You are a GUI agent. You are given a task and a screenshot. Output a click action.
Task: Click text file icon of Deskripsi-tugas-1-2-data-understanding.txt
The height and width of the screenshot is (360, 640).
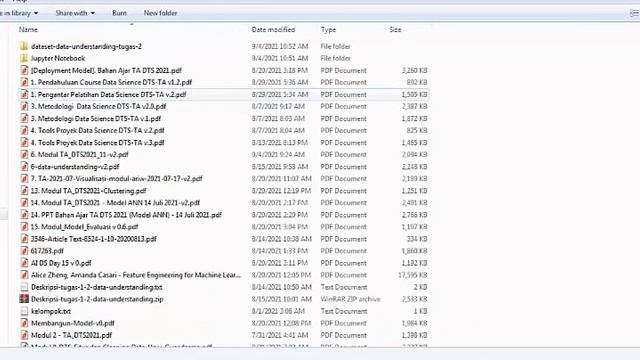(x=24, y=287)
